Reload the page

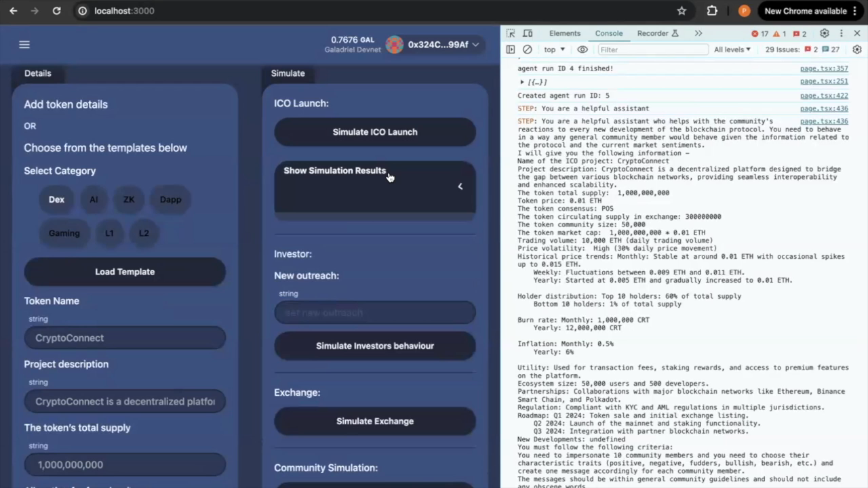coord(57,11)
